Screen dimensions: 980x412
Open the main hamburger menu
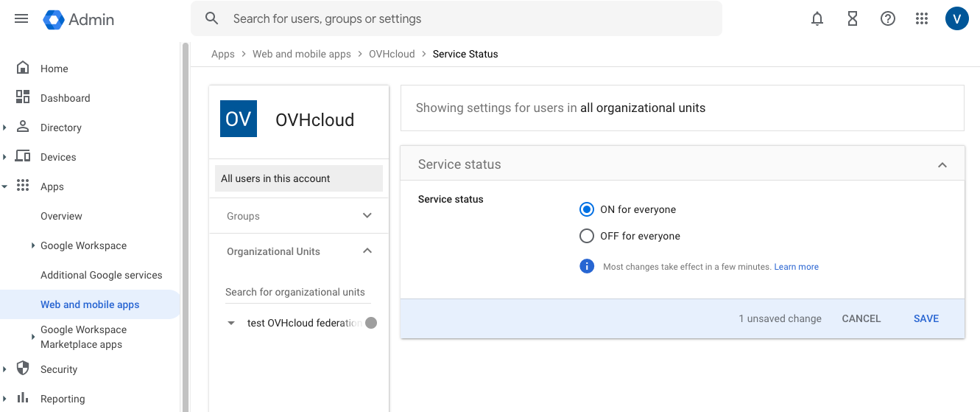(x=21, y=18)
